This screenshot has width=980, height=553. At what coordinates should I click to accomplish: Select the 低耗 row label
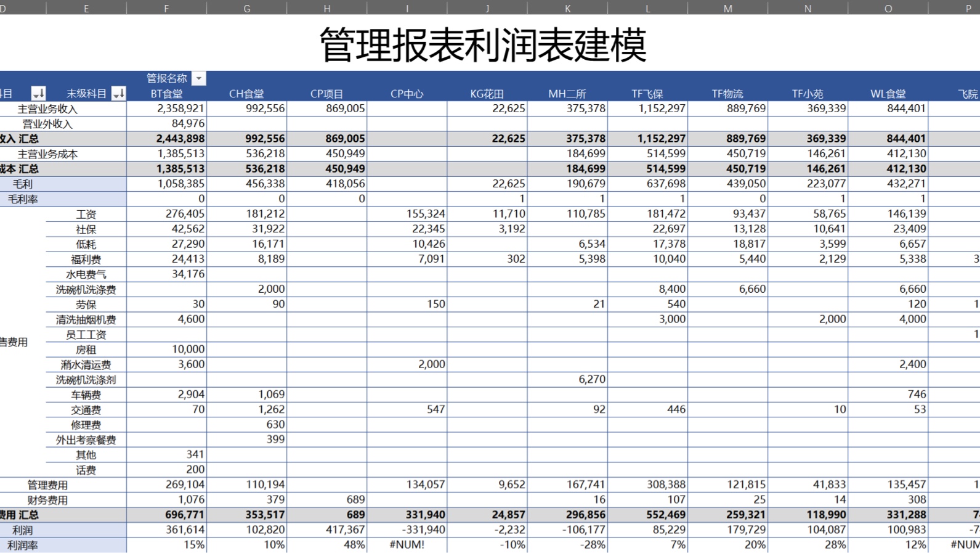pos(86,244)
